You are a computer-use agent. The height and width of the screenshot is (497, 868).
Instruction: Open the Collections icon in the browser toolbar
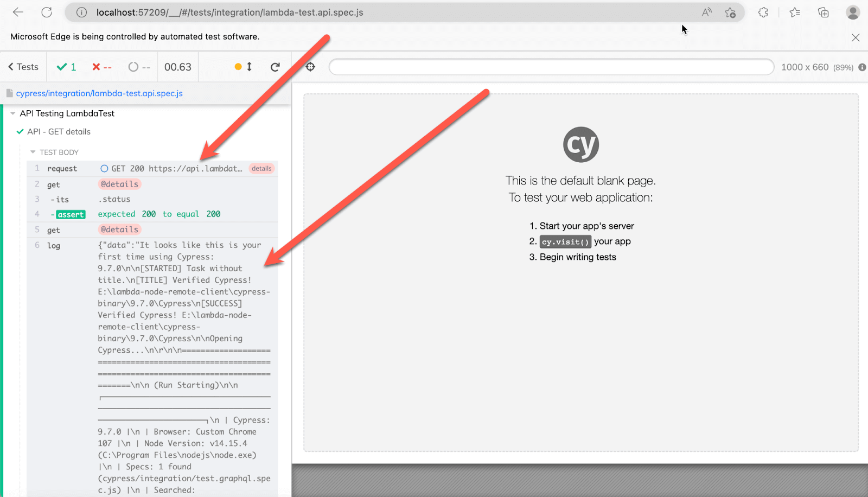pyautogui.click(x=822, y=12)
